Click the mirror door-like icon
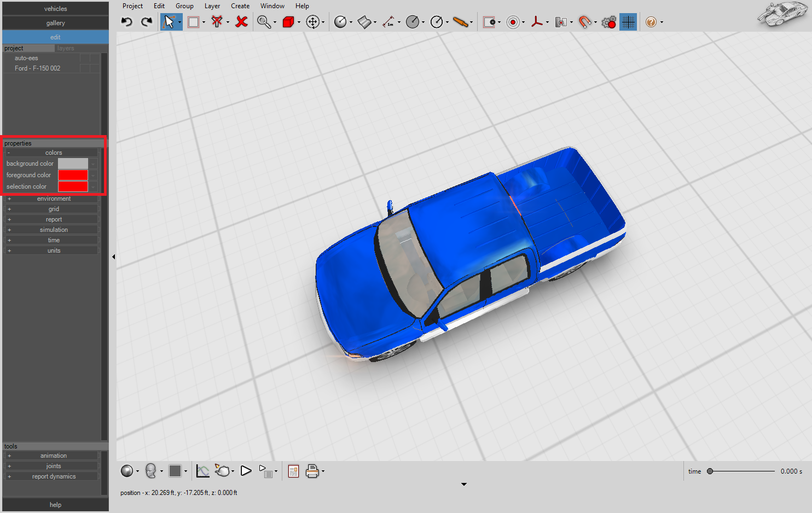The width and height of the screenshot is (812, 513). [x=561, y=22]
